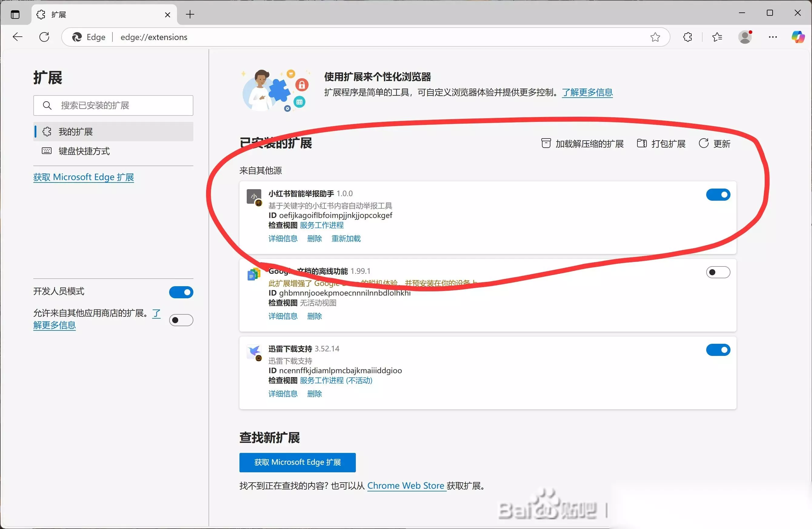The height and width of the screenshot is (529, 812).
Task: Open Settings and more ellipsis menu
Action: 773,37
